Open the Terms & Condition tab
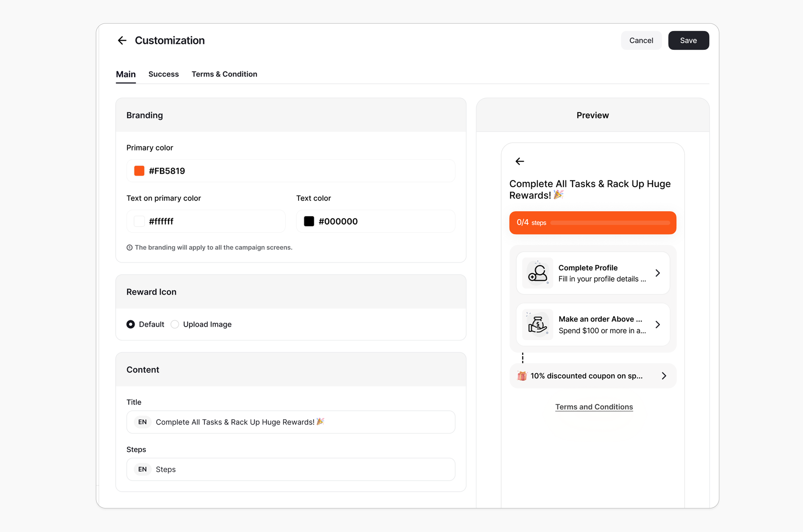803x532 pixels. 224,74
